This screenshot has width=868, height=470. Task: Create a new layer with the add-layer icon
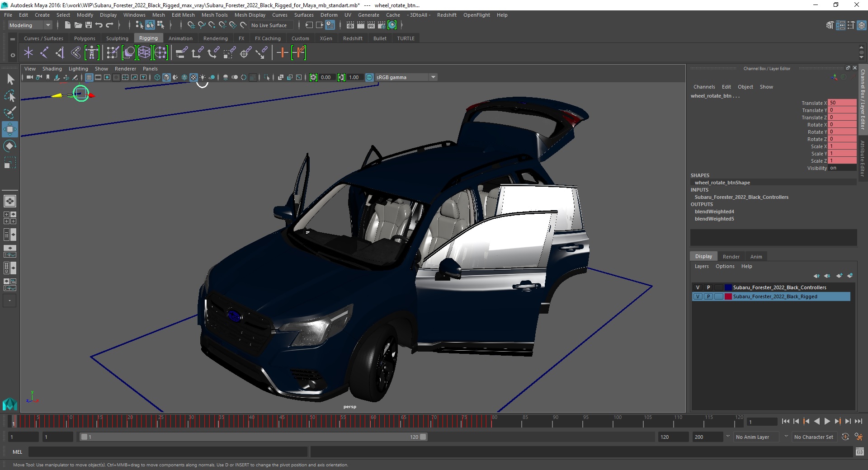point(840,276)
